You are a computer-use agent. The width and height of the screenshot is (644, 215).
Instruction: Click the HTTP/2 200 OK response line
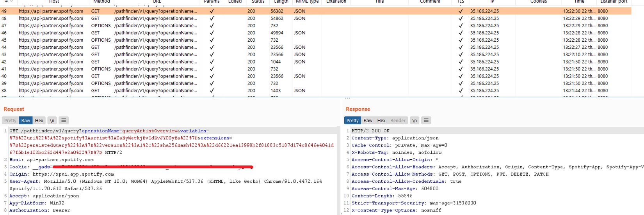coord(370,131)
